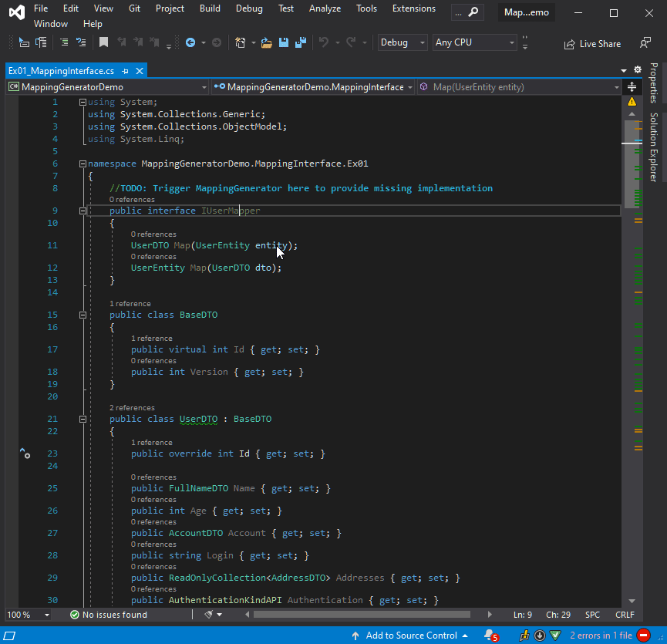
Task: Click the 2 references lens above UserDTO
Action: [x=132, y=408]
